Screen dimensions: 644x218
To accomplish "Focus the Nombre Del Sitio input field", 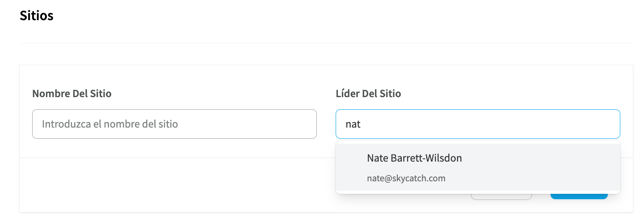I will click(174, 124).
